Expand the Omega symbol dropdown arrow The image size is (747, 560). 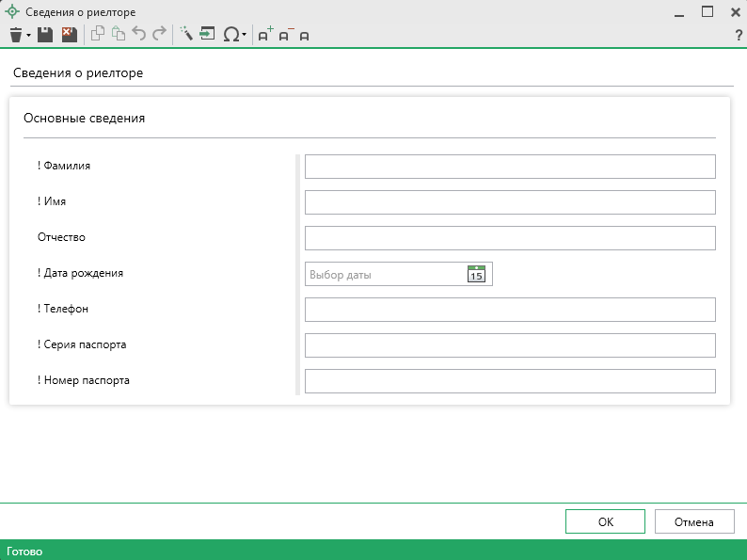click(245, 35)
